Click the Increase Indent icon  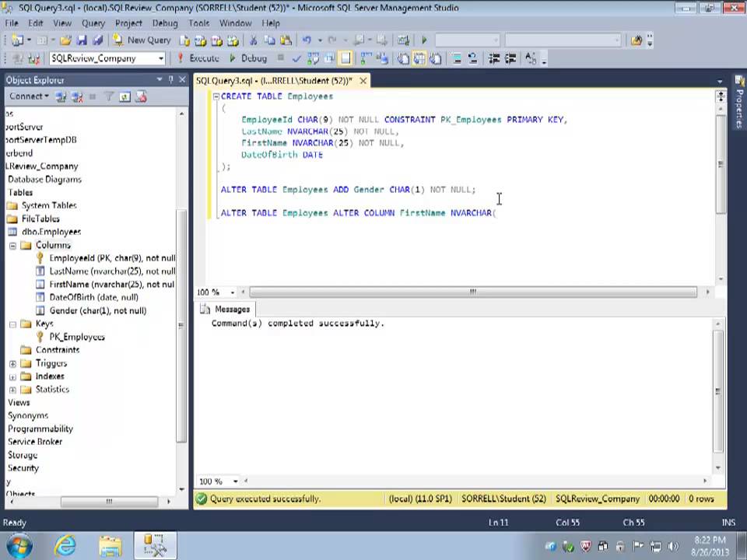tap(510, 58)
